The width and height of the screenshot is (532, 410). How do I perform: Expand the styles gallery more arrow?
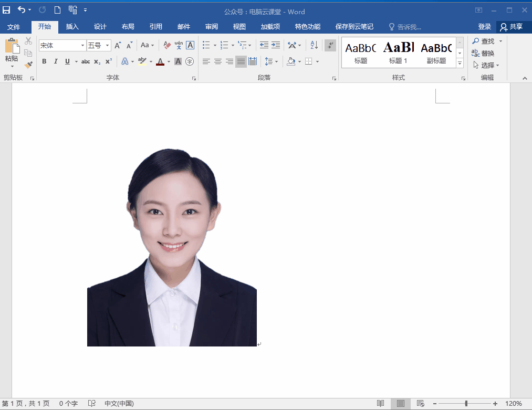tap(460, 63)
